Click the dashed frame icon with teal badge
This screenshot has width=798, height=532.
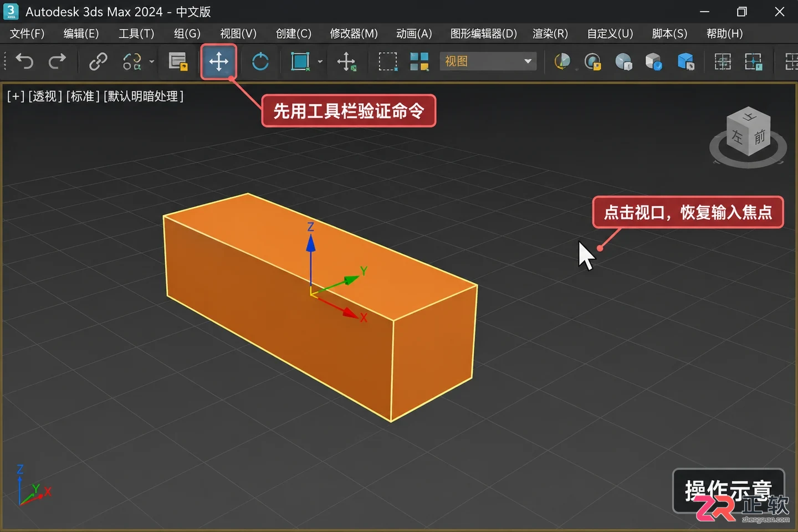(x=754, y=62)
